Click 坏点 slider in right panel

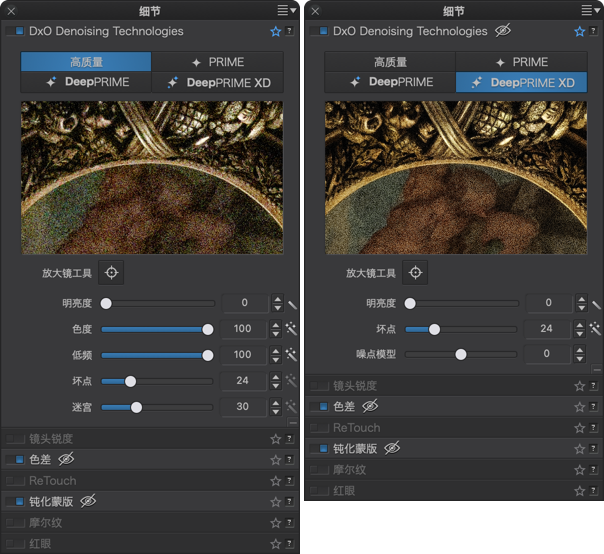pyautogui.click(x=461, y=329)
